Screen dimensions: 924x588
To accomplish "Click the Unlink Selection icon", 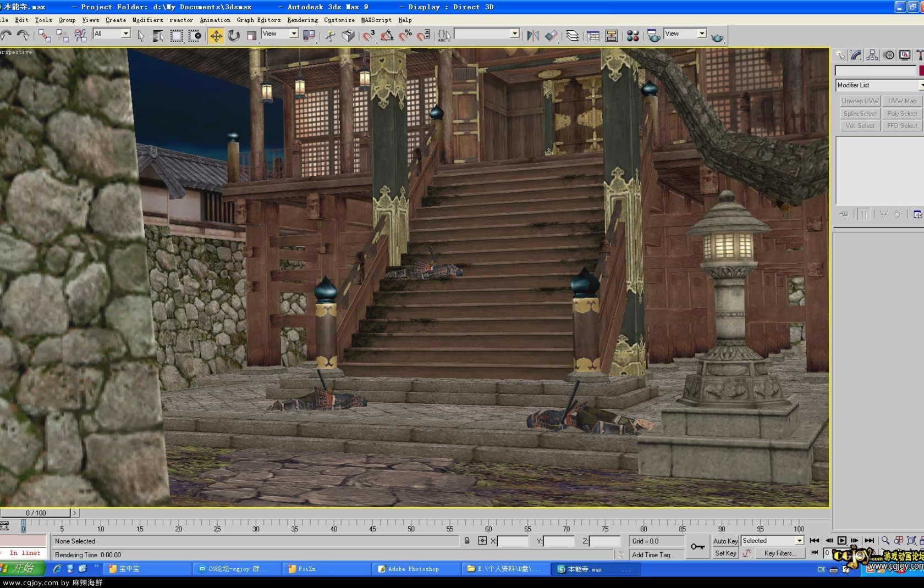I will coord(63,36).
